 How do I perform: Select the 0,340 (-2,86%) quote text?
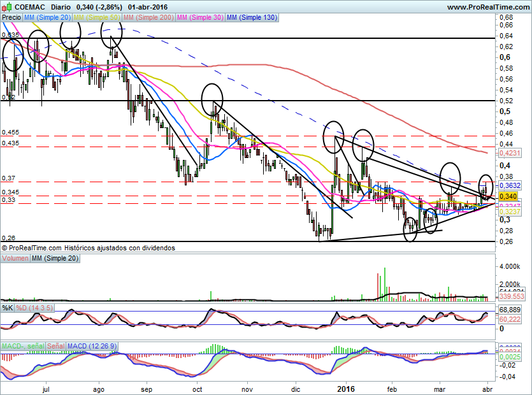click(x=99, y=7)
